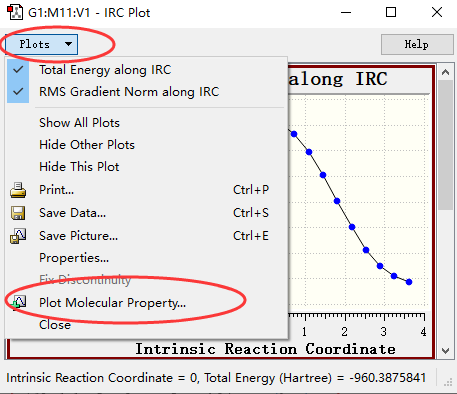Click the resize grip in status bar corner
Image resolution: width=457 pixels, height=394 pixels.
448,382
